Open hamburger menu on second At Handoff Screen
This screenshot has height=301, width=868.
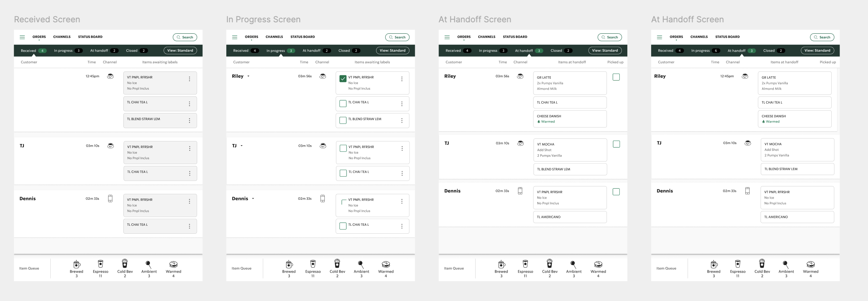click(x=660, y=37)
